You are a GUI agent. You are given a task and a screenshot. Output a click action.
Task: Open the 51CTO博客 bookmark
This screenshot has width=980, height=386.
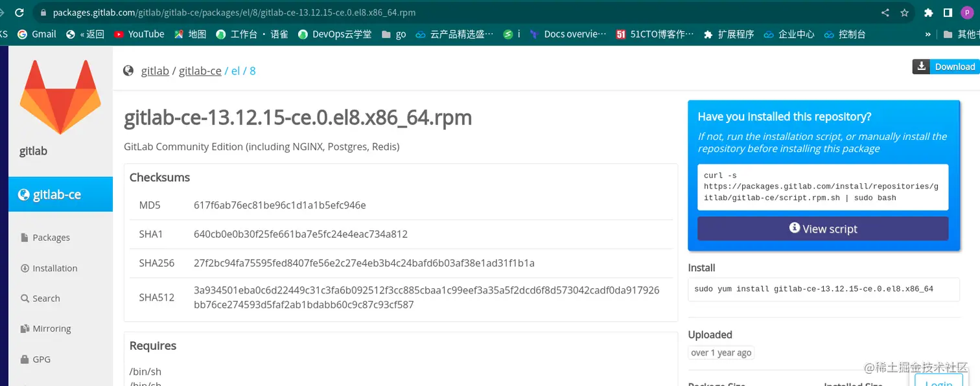(655, 34)
